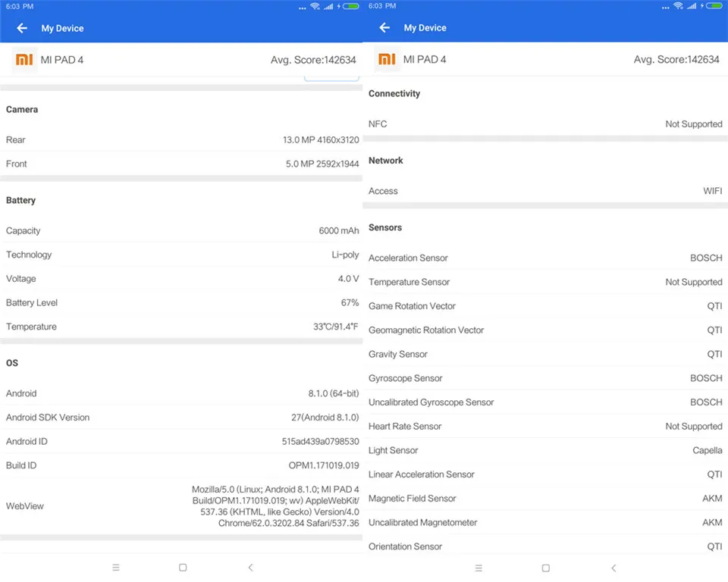
Task: Tap the Voltage 4.0 V row
Action: click(181, 278)
